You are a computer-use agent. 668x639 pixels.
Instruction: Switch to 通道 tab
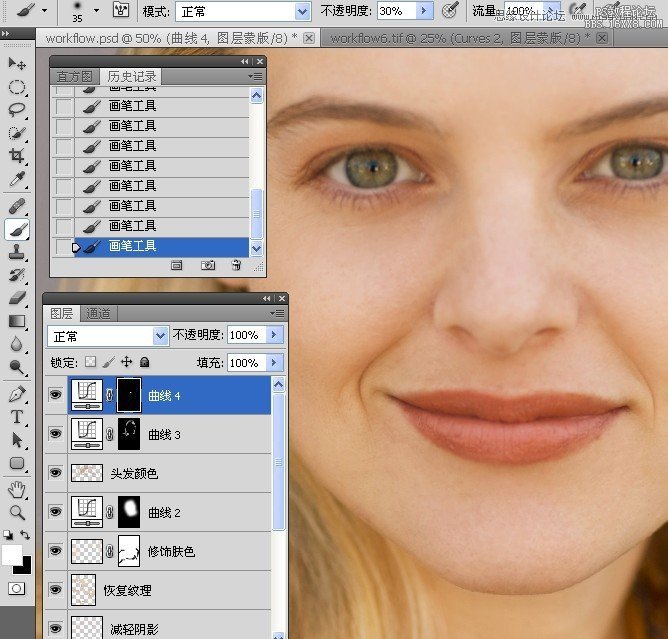[x=98, y=314]
